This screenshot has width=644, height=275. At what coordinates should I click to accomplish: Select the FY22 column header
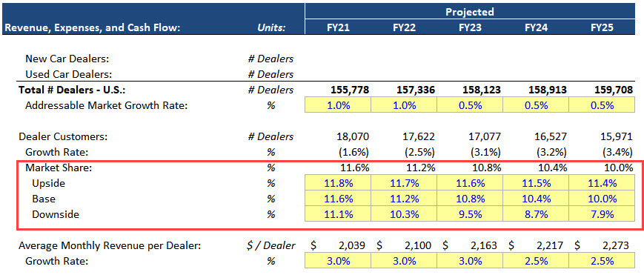(404, 27)
